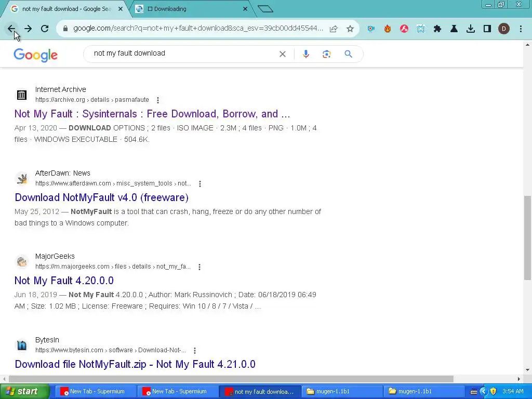This screenshot has width=532, height=399.
Task: Click the vertical scrollbar thumb
Action: tap(527, 237)
